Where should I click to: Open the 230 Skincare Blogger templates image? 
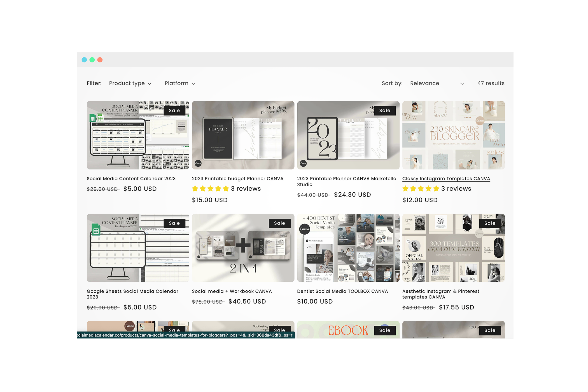[x=453, y=135]
